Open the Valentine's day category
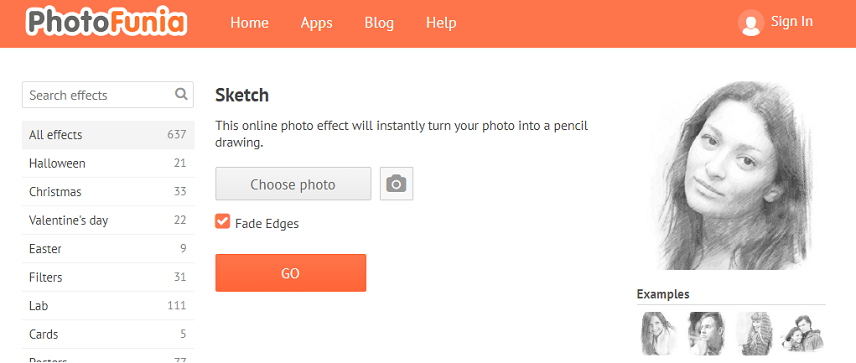 tap(108, 220)
